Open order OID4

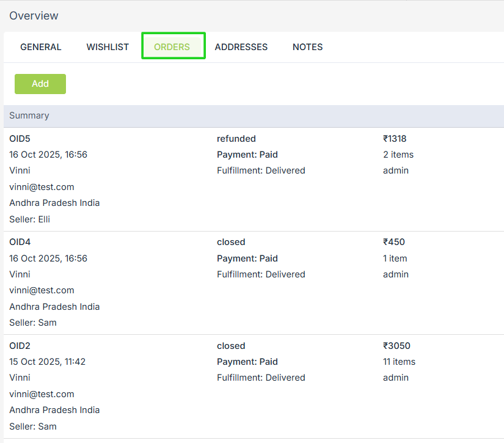[x=20, y=242]
